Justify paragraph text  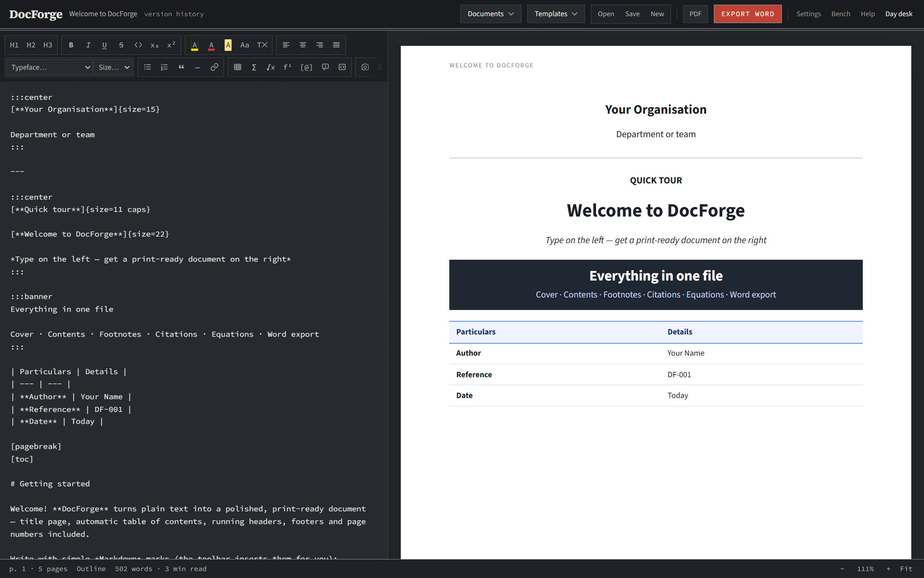click(336, 45)
